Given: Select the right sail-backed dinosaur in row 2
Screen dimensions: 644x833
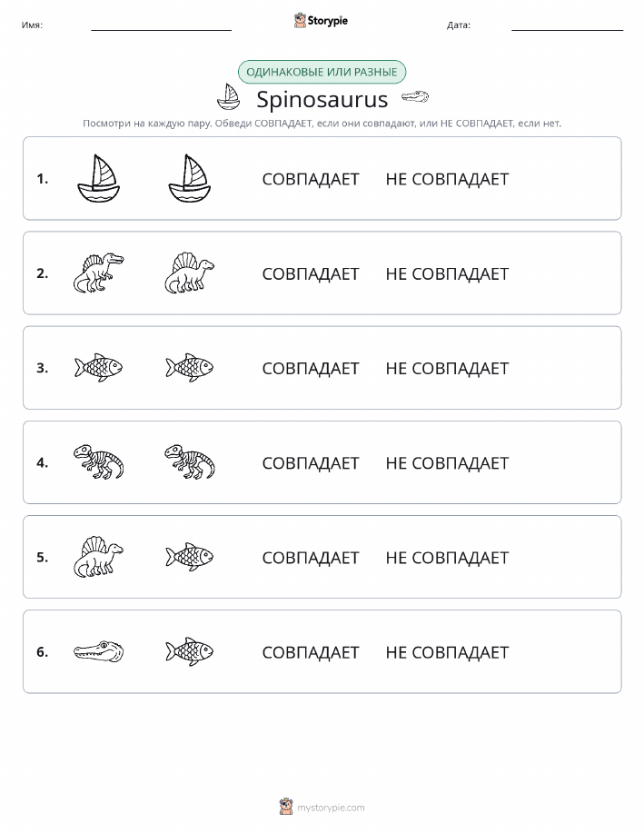Looking at the screenshot, I should (190, 273).
